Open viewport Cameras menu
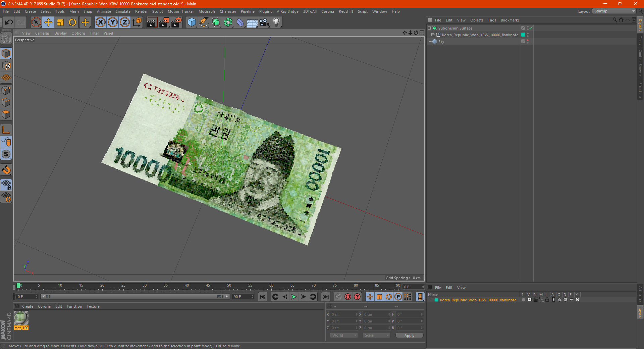 click(x=42, y=33)
